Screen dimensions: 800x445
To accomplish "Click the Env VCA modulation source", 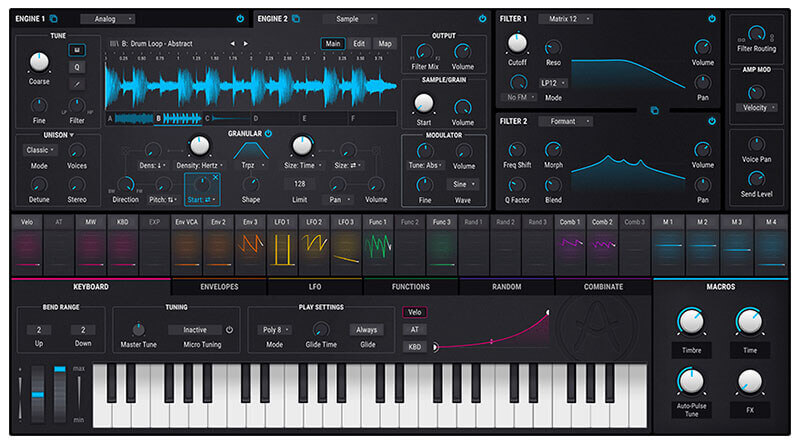I will pos(186,244).
